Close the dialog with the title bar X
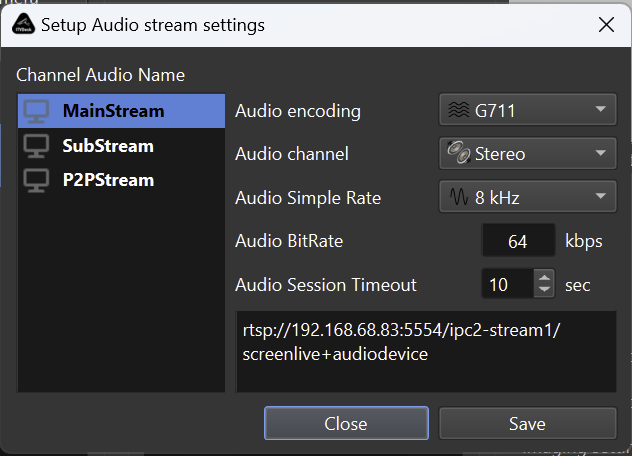The image size is (632, 456). pyautogui.click(x=605, y=23)
